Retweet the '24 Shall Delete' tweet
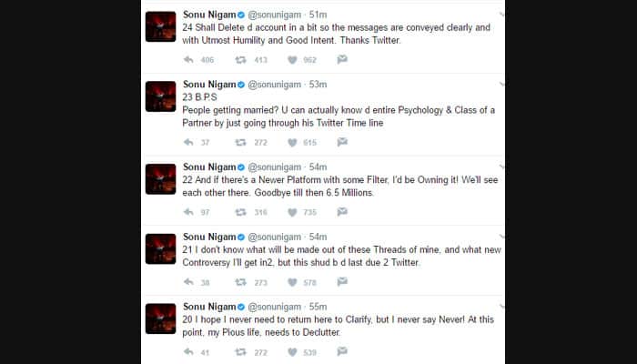This screenshot has height=364, width=637. click(241, 59)
